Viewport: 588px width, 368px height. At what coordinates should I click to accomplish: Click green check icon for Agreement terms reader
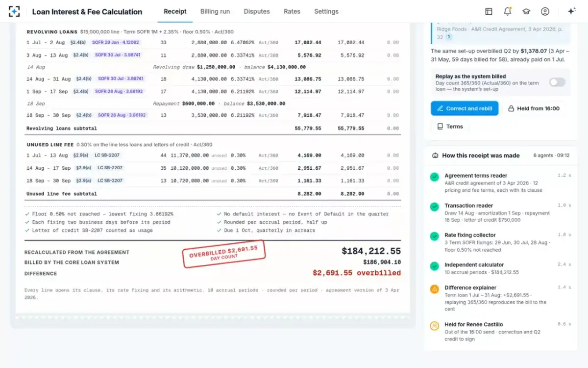point(434,177)
